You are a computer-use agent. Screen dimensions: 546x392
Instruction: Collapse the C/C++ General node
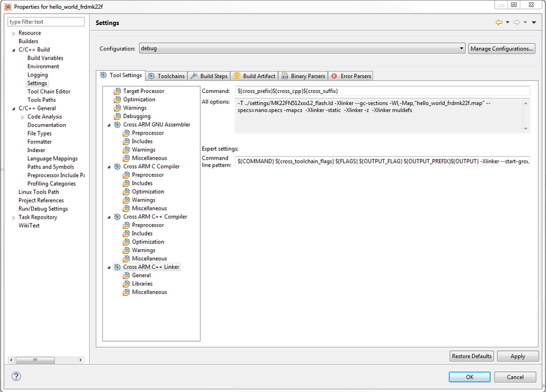(x=14, y=109)
